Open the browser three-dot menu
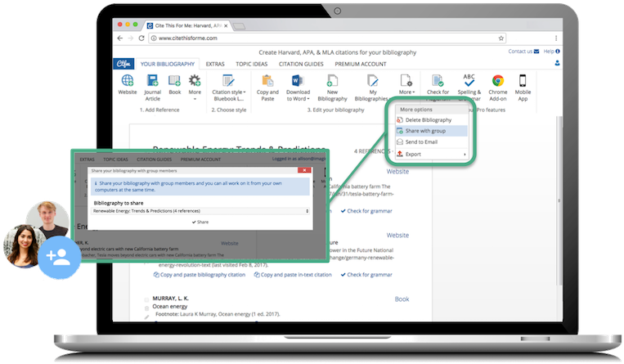Image resolution: width=624 pixels, height=364 pixels. 556,38
